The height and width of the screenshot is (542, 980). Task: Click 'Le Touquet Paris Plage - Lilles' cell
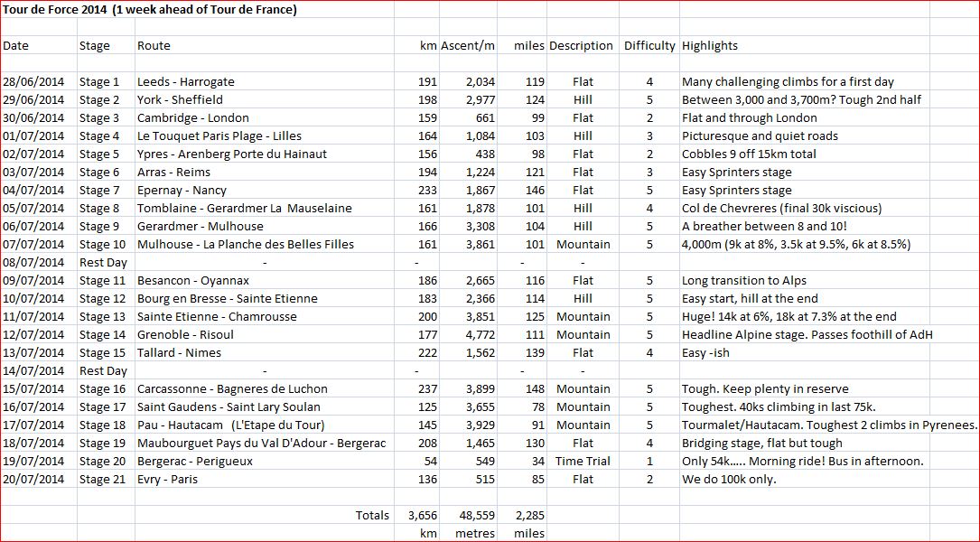219,136
